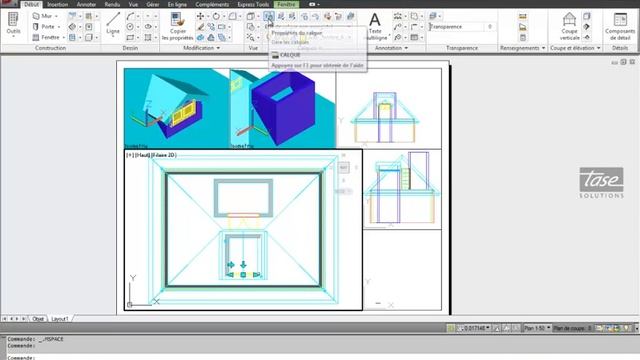The width and height of the screenshot is (640, 360).
Task: Click the mirror tool icon in Modification
Action: coord(211,38)
